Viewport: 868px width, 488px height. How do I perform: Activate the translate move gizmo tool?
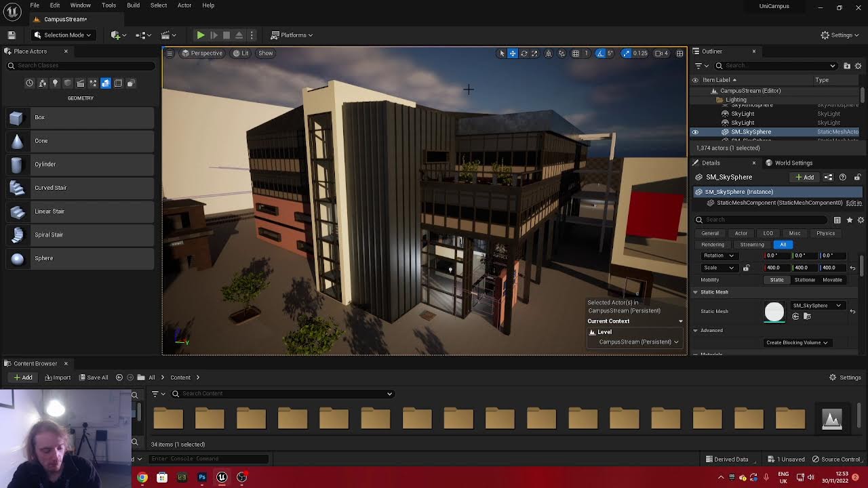[x=513, y=53]
